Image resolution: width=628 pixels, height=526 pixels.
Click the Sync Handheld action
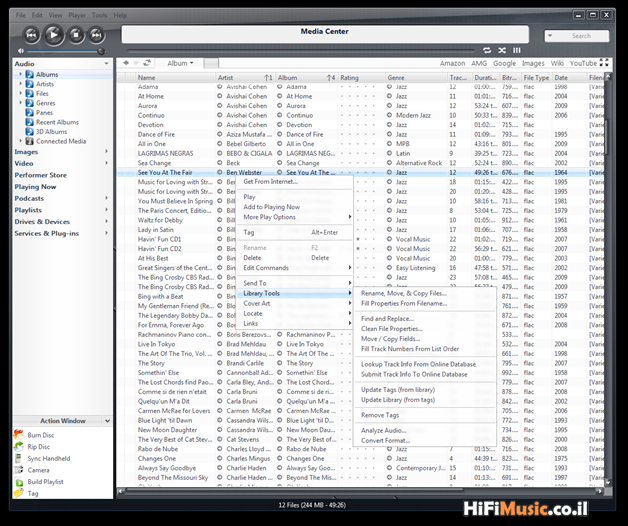coord(48,458)
